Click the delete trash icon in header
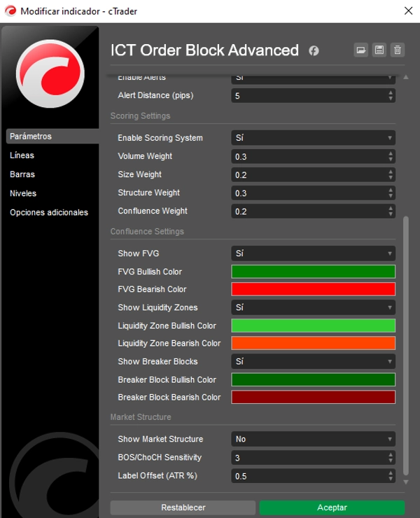 [x=398, y=50]
